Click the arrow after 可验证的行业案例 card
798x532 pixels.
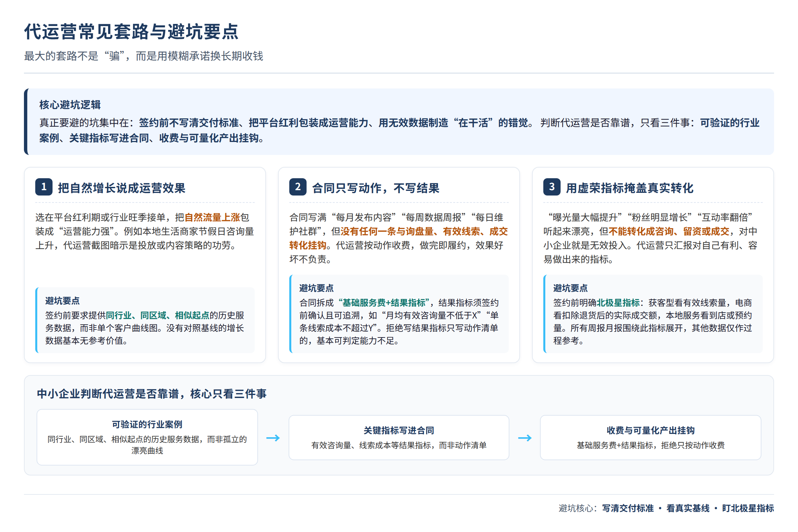(273, 438)
